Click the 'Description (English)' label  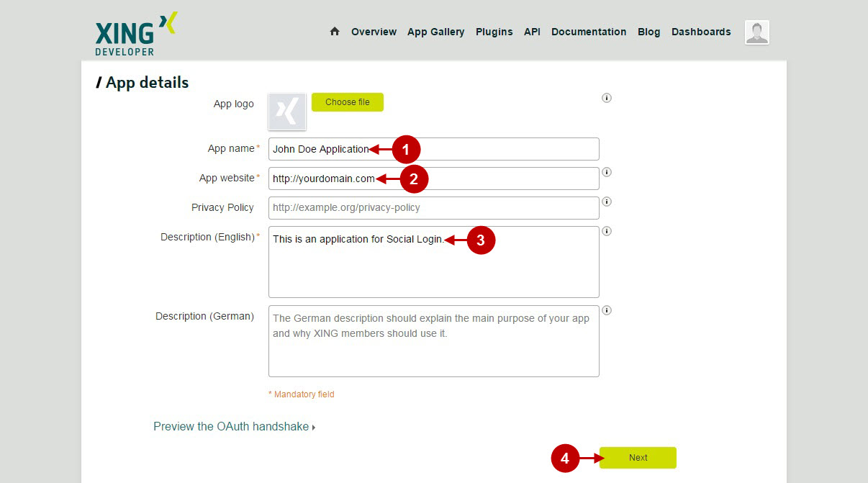207,237
